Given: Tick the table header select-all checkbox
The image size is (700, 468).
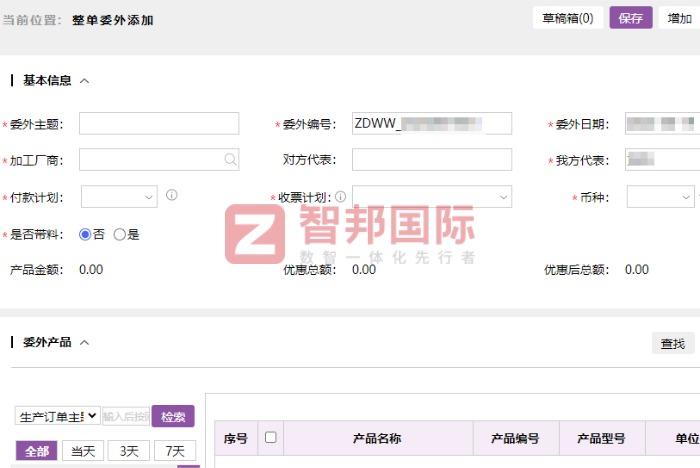Looking at the screenshot, I should pyautogui.click(x=271, y=437).
